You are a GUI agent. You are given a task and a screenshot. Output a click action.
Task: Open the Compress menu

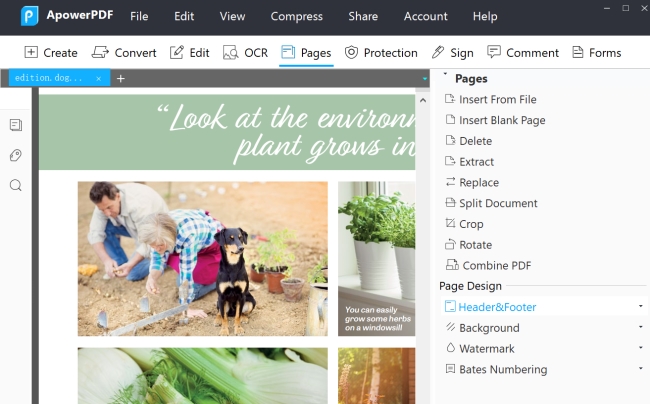tap(296, 17)
